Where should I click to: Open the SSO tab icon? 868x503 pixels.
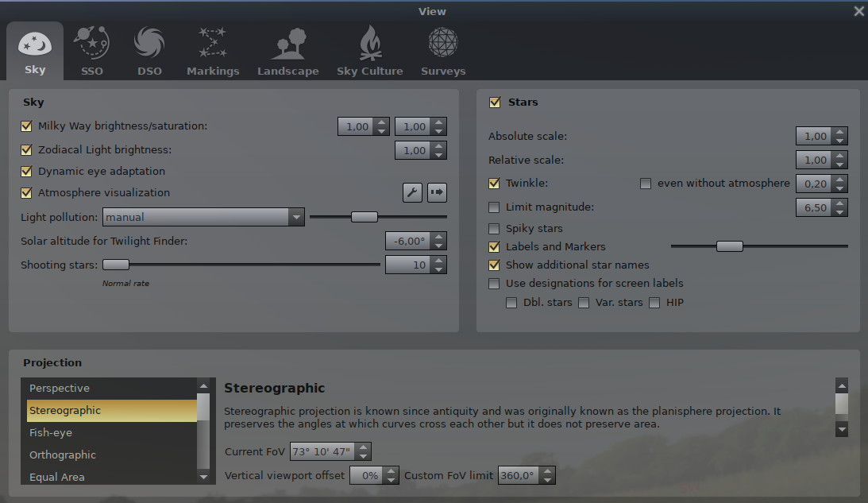[91, 43]
